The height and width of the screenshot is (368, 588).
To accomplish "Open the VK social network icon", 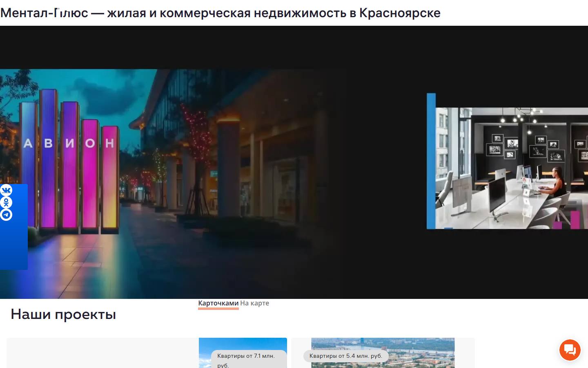I will click(6, 190).
